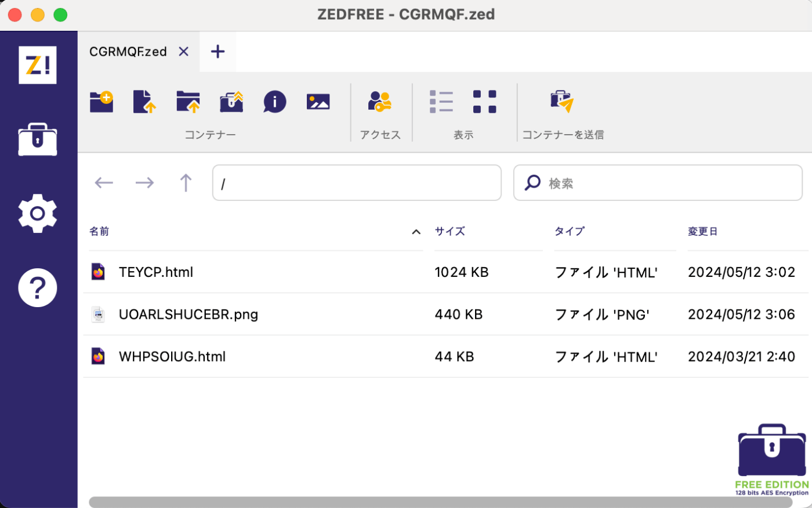Switch to list view display
The width and height of the screenshot is (812, 508).
[441, 102]
